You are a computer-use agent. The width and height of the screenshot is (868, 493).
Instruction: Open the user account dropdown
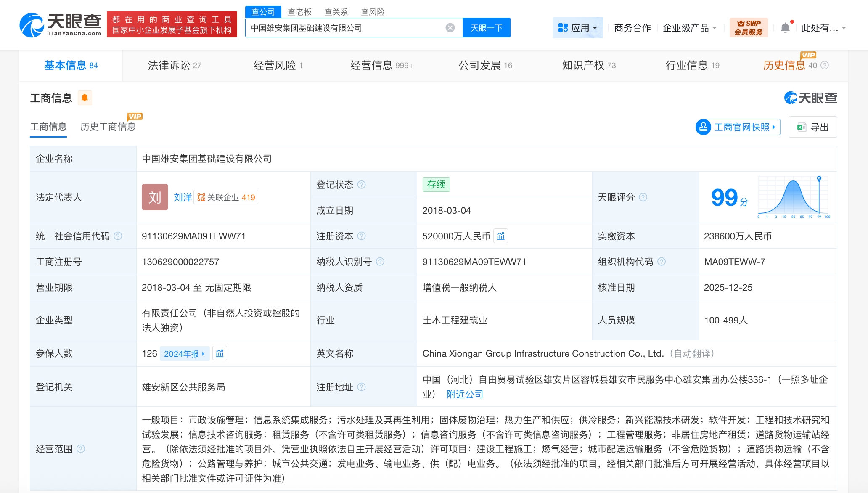823,28
